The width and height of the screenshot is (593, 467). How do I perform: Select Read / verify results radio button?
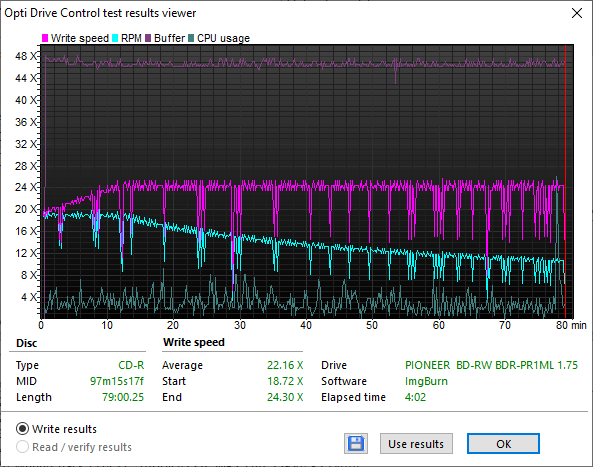click(22, 447)
